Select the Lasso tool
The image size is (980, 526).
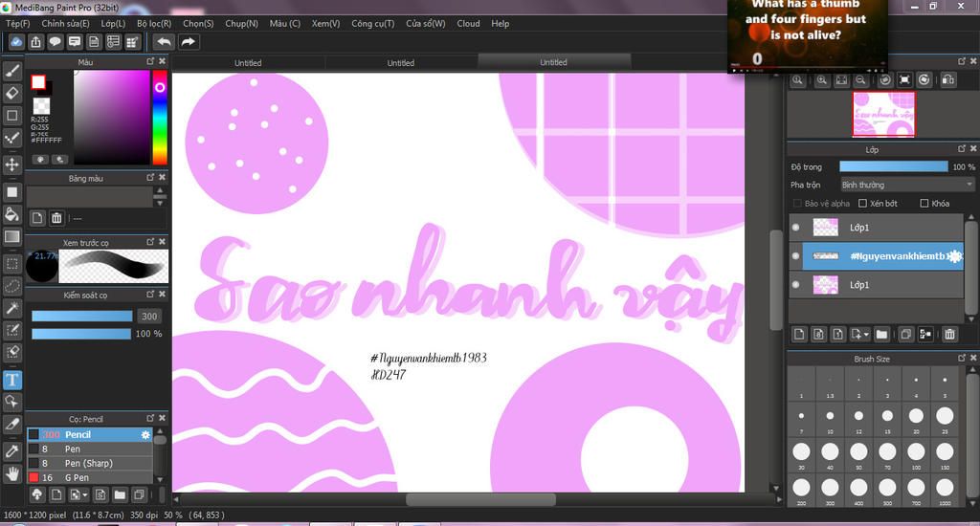11,286
